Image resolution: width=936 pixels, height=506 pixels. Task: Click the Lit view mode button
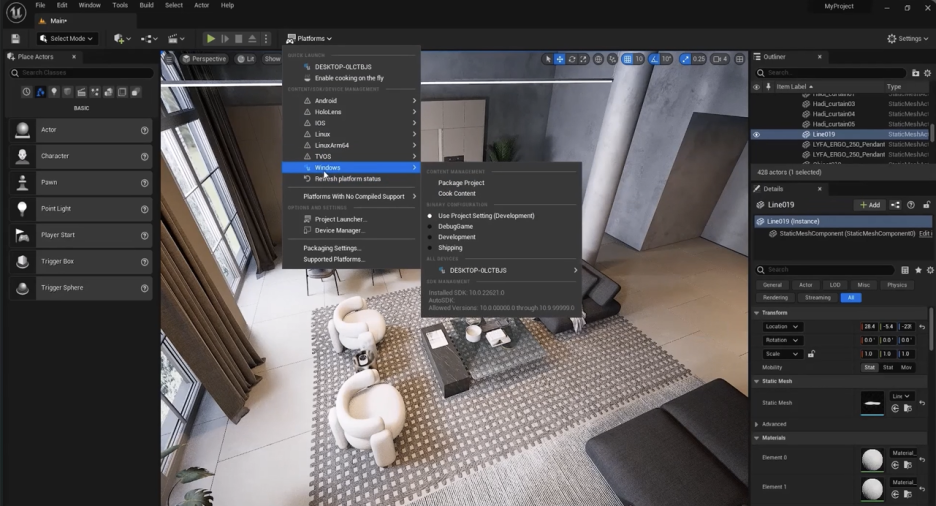(x=245, y=59)
